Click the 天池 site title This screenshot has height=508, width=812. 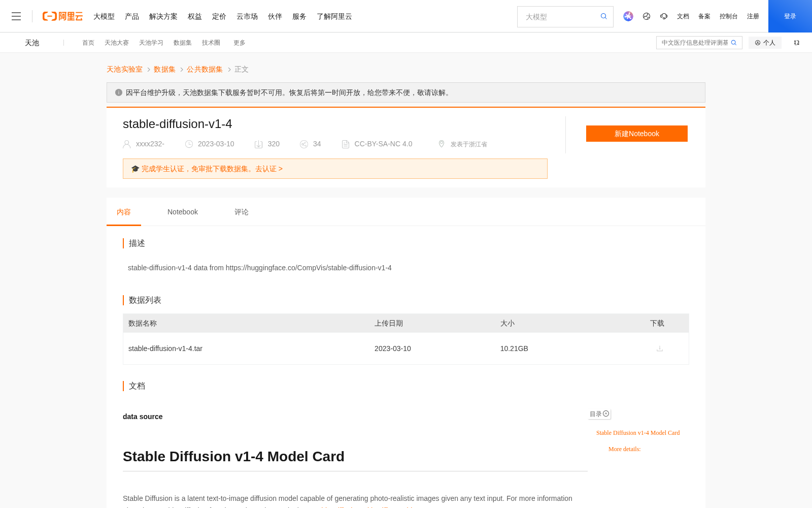tap(32, 43)
